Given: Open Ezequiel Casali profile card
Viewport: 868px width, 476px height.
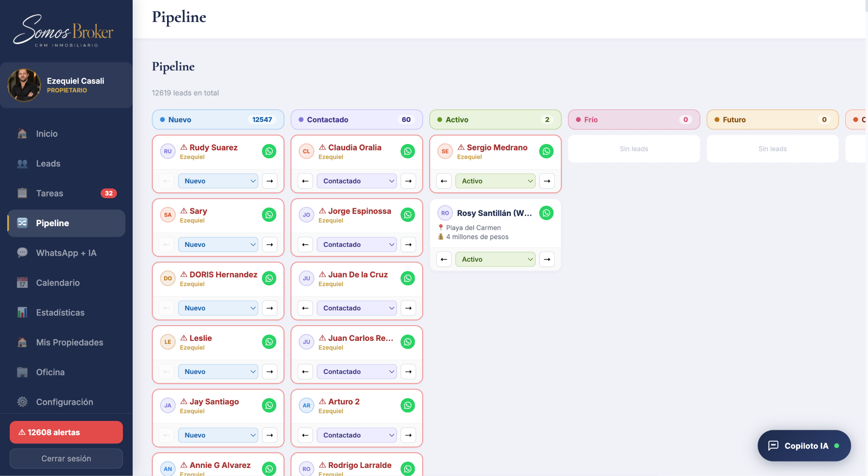Looking at the screenshot, I should click(x=67, y=85).
